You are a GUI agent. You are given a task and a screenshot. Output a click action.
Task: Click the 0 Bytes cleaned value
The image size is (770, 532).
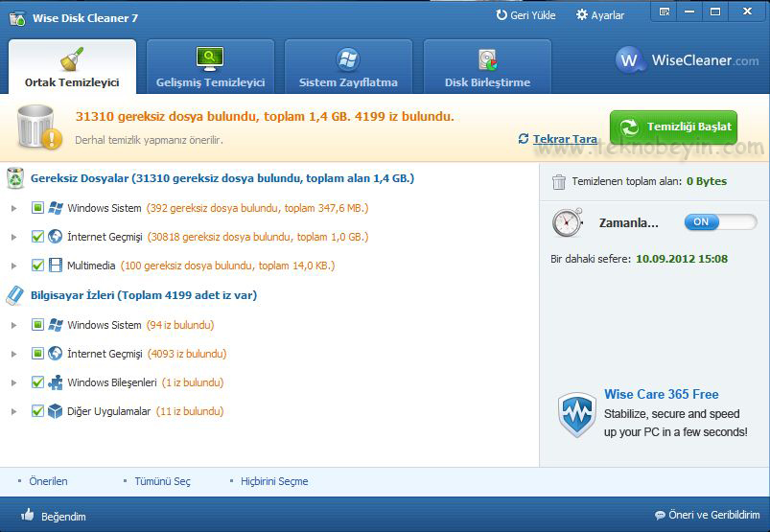click(x=707, y=181)
